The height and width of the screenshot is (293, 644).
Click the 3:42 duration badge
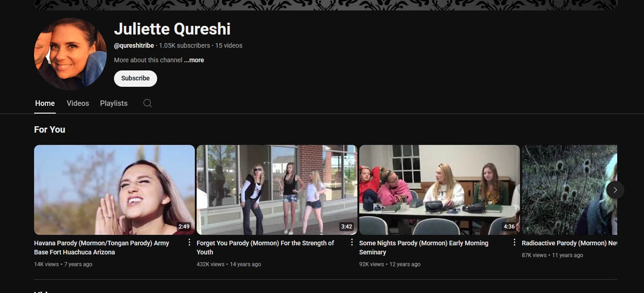347,226
